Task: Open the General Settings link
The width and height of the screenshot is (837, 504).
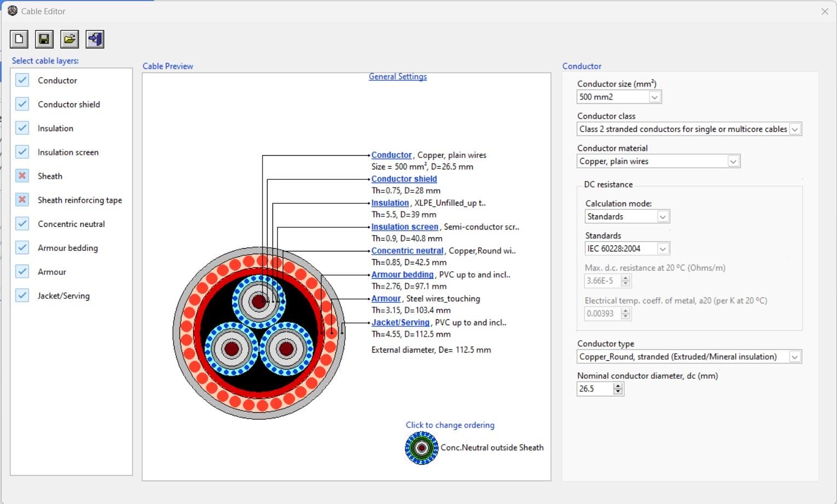Action: point(398,76)
